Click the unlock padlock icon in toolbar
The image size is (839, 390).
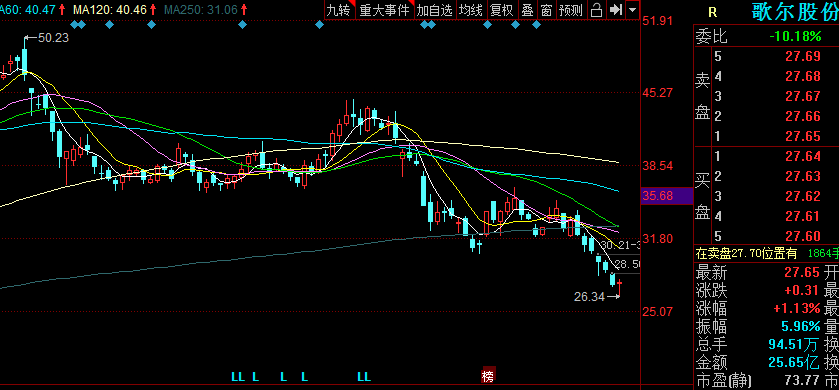[x=596, y=9]
